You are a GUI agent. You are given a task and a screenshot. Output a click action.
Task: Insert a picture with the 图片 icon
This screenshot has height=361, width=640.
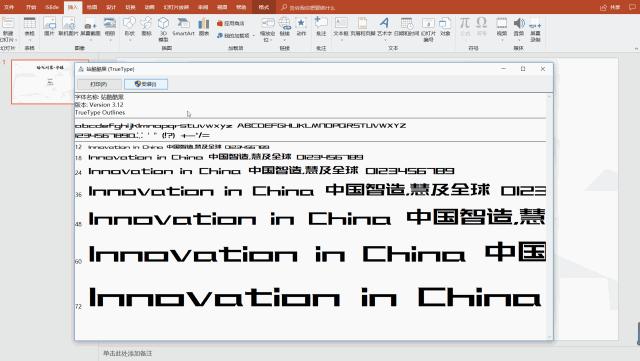pyautogui.click(x=49, y=23)
